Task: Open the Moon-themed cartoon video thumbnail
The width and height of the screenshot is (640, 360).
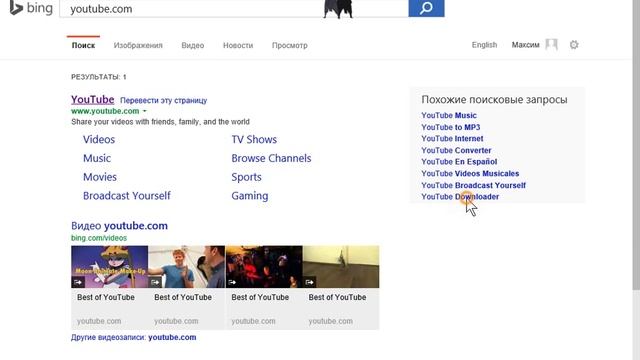Action: coord(109,267)
